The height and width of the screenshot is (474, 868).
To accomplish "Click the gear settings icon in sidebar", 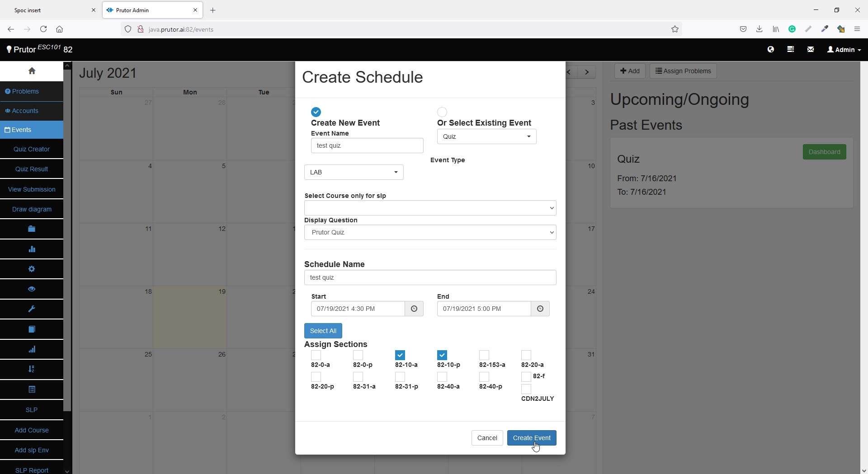I will point(32,269).
